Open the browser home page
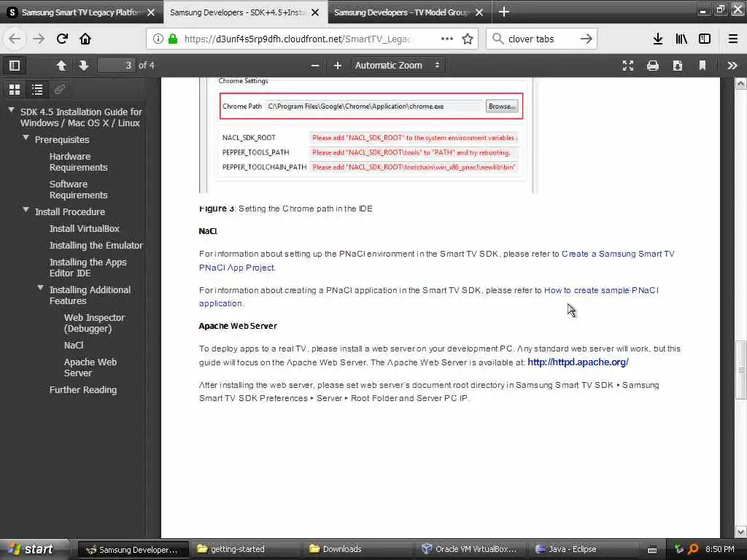Screen dimensions: 747x560 [85, 39]
